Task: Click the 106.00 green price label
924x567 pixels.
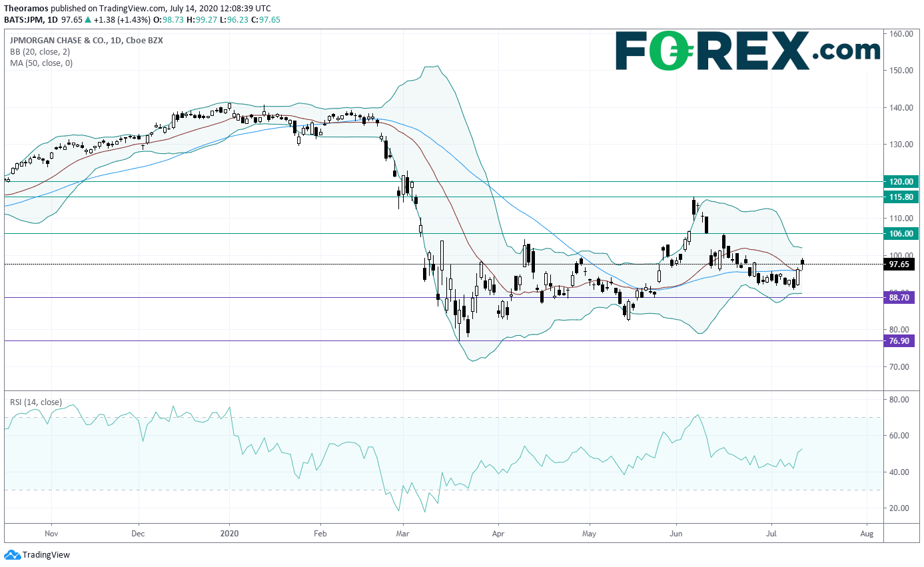Action: (x=899, y=233)
